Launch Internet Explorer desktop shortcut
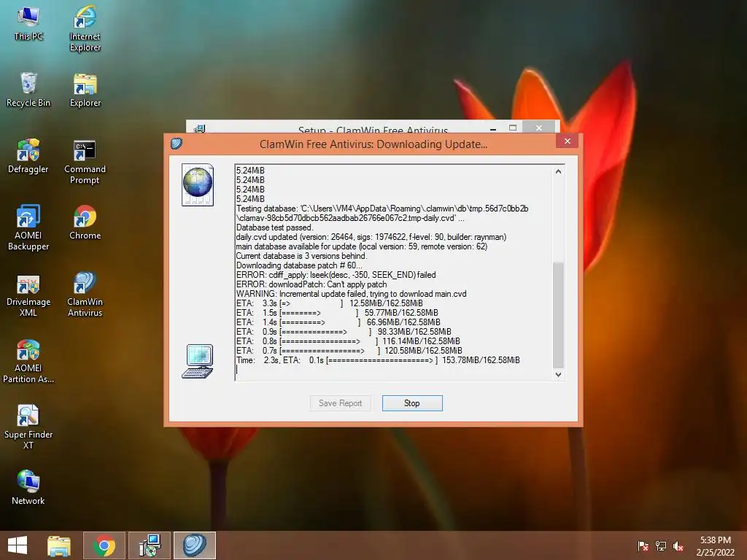This screenshot has width=747, height=560. point(85,28)
